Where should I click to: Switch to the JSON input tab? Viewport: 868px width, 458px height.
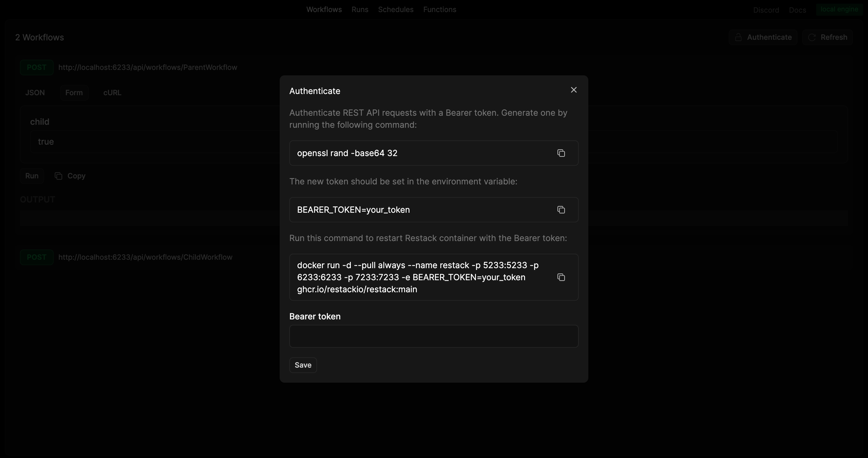click(35, 93)
